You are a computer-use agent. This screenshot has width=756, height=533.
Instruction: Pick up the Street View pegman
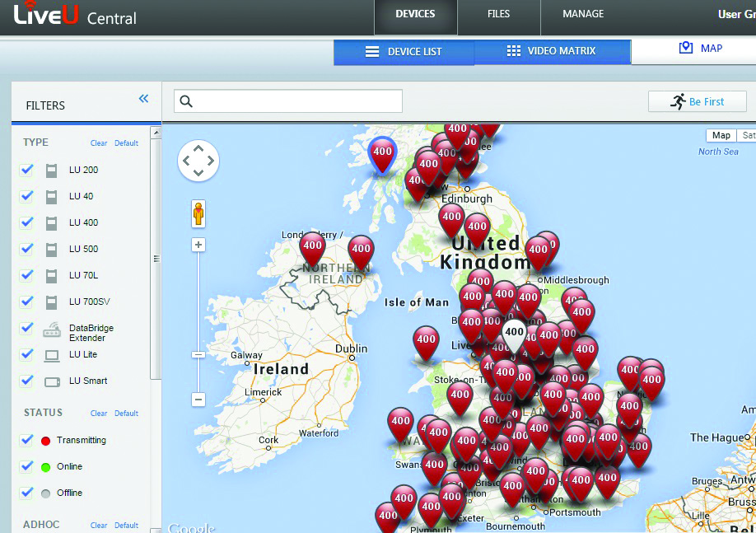pyautogui.click(x=198, y=213)
